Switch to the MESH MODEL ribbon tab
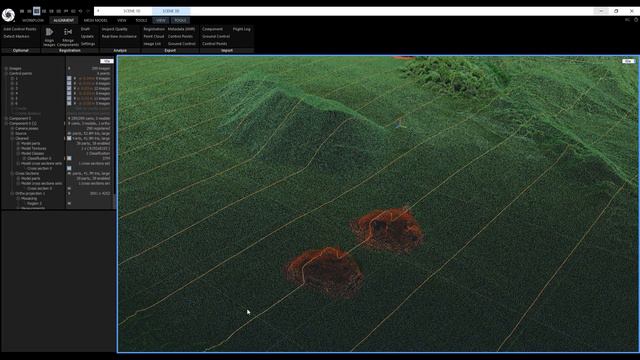The width and height of the screenshot is (640, 360). click(x=96, y=20)
